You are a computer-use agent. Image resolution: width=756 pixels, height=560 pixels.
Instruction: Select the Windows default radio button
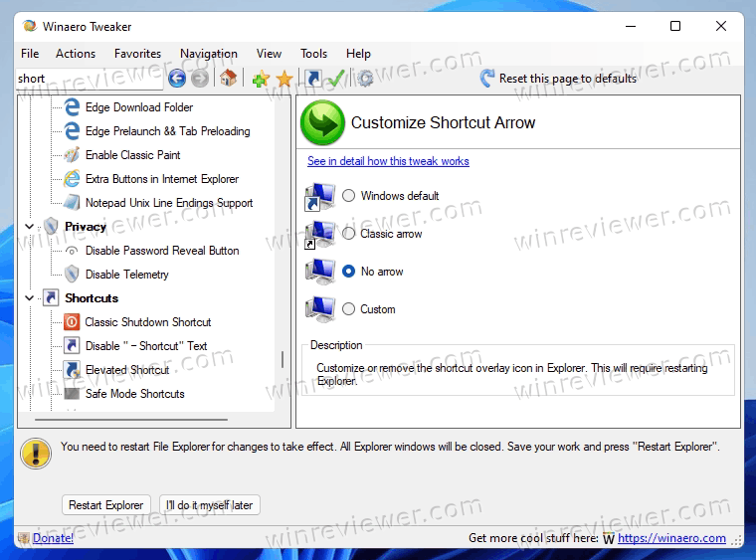(348, 196)
